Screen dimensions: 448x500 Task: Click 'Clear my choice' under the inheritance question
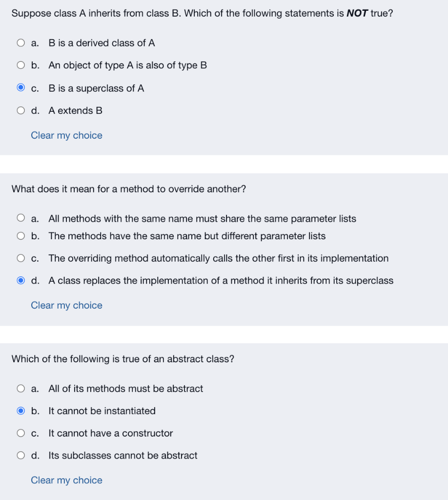coord(66,135)
